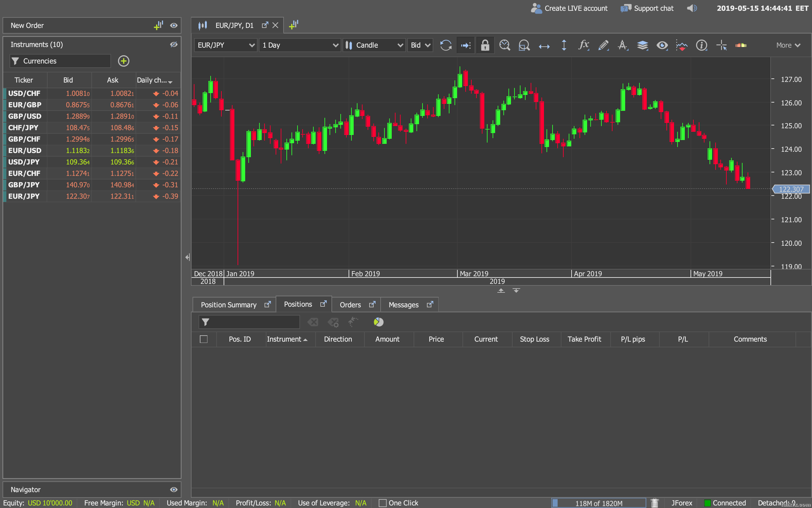This screenshot has height=508, width=812.
Task: Select the EUR/GBP instrument row
Action: (92, 105)
